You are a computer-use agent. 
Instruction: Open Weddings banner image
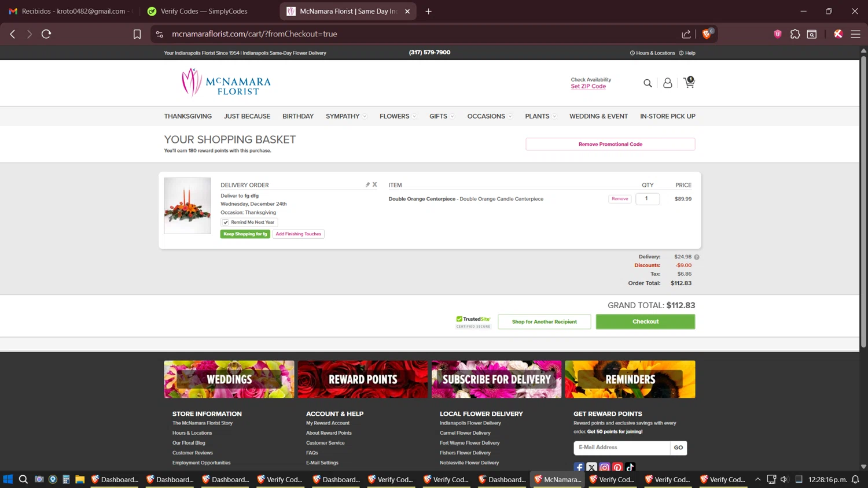[x=229, y=379]
